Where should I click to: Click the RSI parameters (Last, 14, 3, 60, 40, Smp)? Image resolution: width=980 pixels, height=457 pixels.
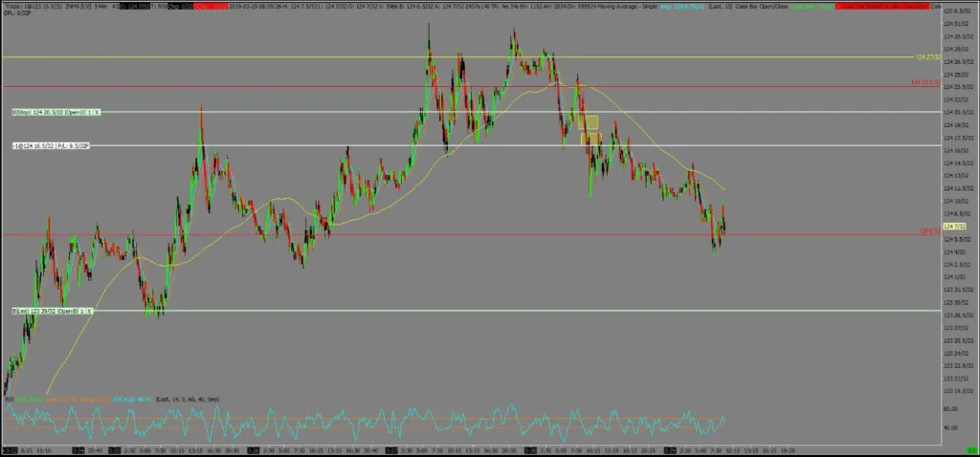point(189,400)
